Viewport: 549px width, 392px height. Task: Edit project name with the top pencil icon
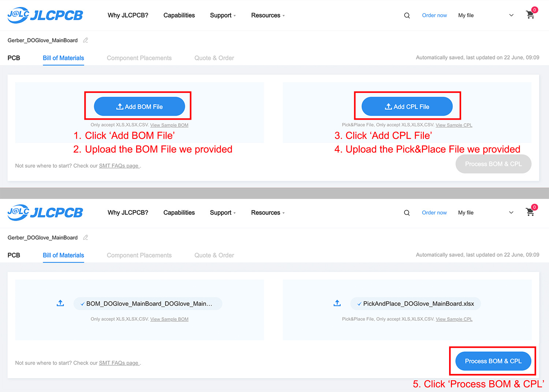pos(86,40)
